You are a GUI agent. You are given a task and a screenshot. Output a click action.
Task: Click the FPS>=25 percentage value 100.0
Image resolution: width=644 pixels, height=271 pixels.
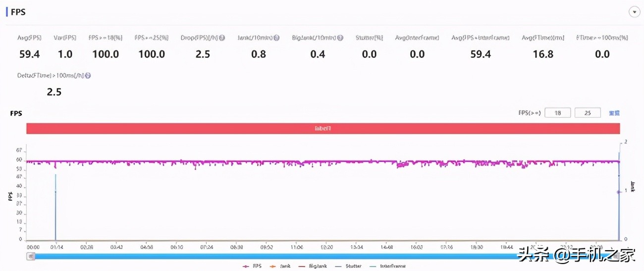tap(152, 54)
